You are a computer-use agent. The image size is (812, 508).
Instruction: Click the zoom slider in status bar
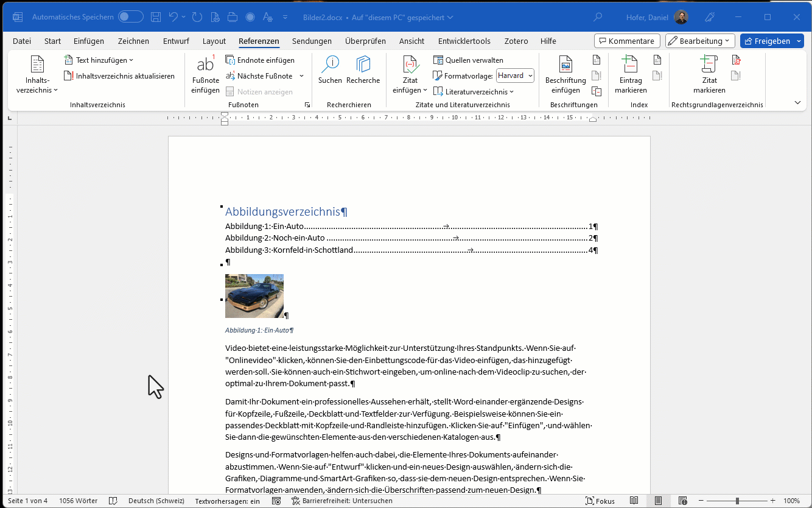pos(737,501)
